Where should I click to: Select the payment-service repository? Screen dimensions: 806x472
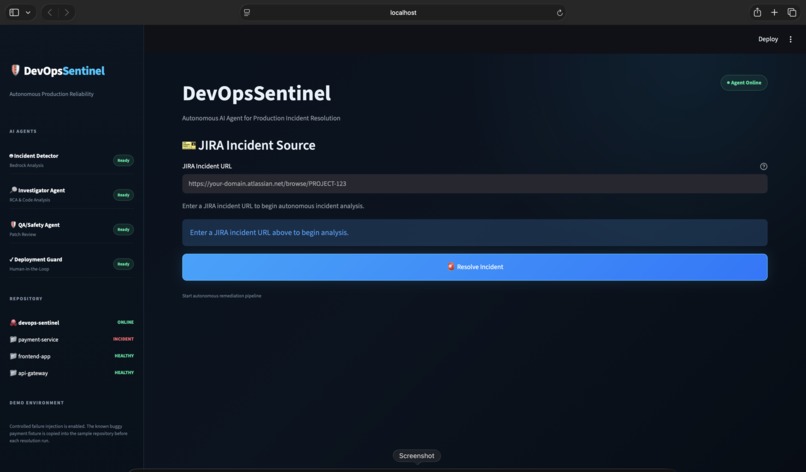[x=38, y=340]
